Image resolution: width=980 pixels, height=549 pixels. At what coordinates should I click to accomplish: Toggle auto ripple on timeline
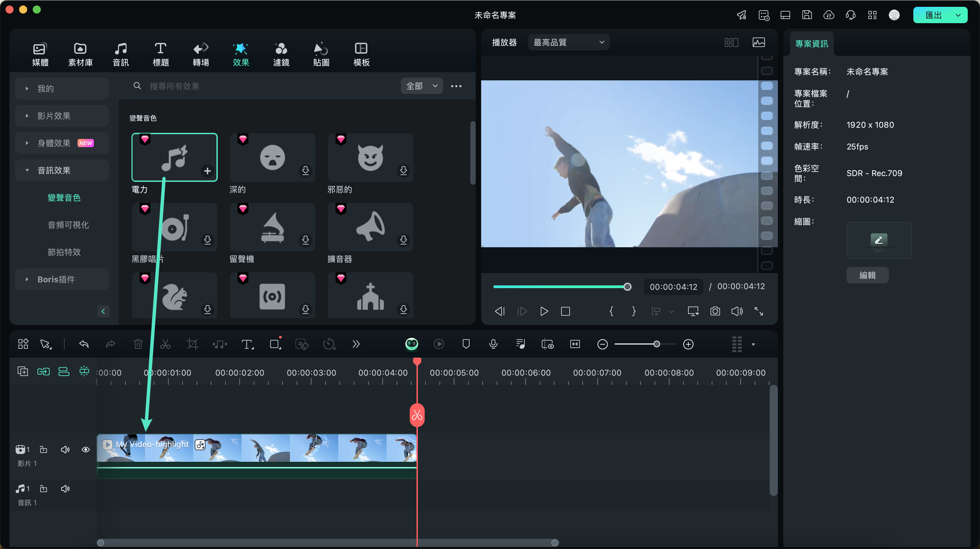64,371
